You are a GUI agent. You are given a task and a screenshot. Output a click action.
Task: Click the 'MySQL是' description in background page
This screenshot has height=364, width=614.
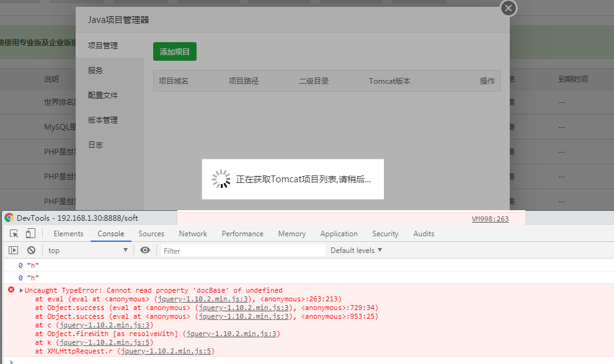coord(60,127)
